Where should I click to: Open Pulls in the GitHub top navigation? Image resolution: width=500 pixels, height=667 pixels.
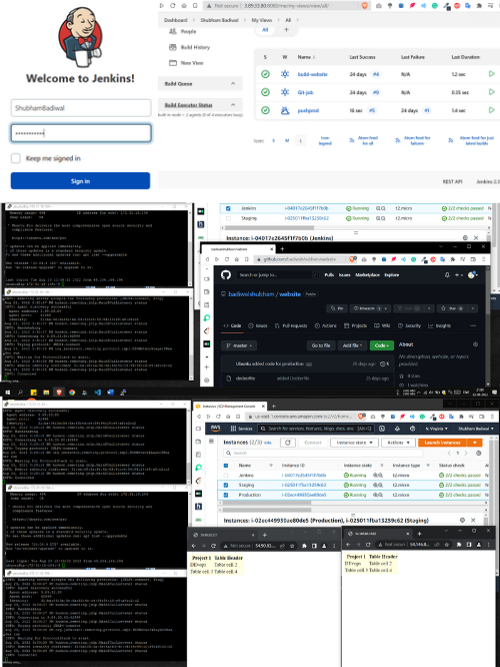coord(329,275)
